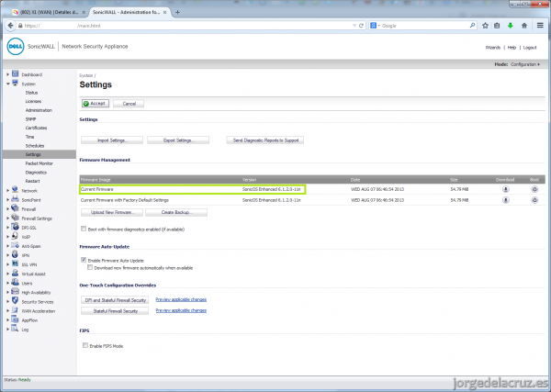Click Create Backup button
The width and height of the screenshot is (551, 392).
pyautogui.click(x=176, y=212)
